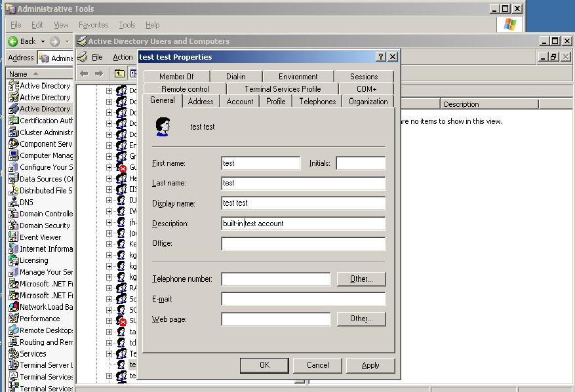Screen dimensions: 575x392
Task: Open the Back button history dropdown arrow
Action: [43, 41]
